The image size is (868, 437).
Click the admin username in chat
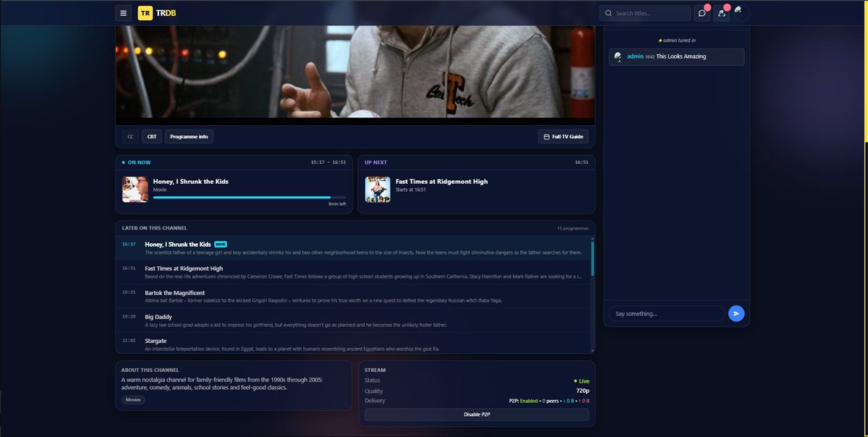[x=635, y=56]
